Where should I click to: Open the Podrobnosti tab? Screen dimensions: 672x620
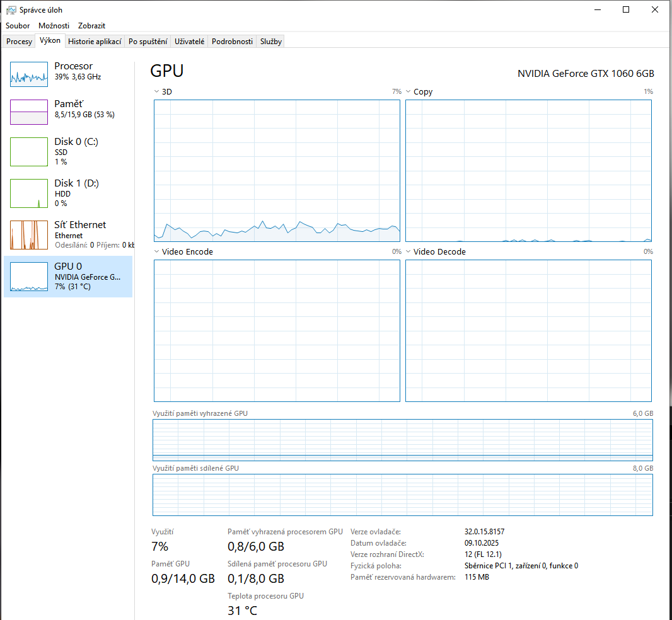(x=232, y=42)
